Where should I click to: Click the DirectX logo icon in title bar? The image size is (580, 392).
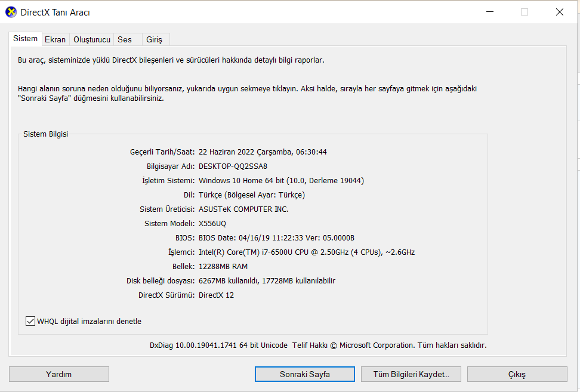coord(11,12)
